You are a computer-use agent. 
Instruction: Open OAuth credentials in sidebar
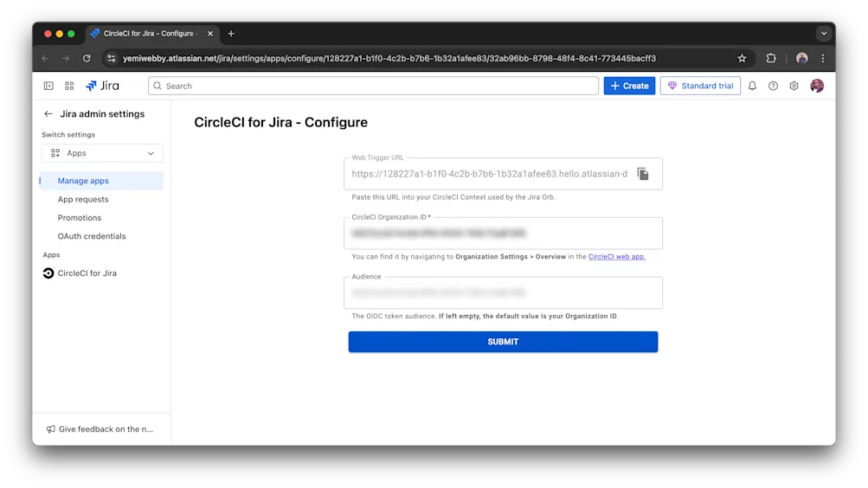(92, 236)
